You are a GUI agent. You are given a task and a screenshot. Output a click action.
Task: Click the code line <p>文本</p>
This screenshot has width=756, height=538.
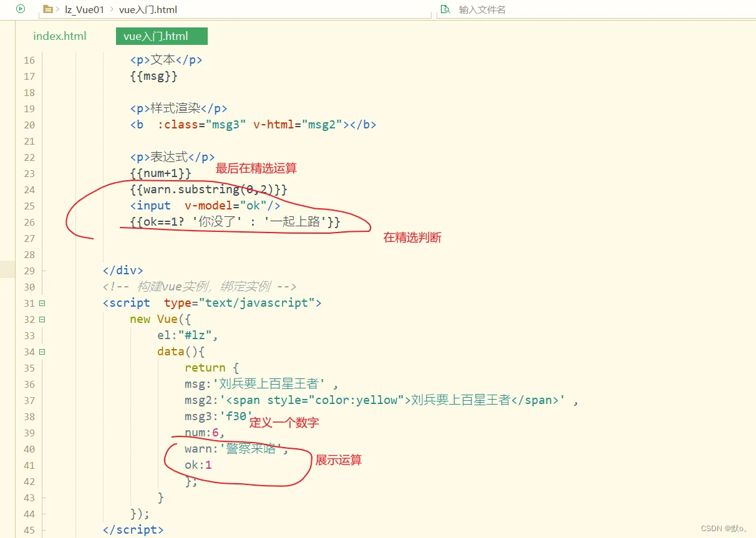point(166,60)
